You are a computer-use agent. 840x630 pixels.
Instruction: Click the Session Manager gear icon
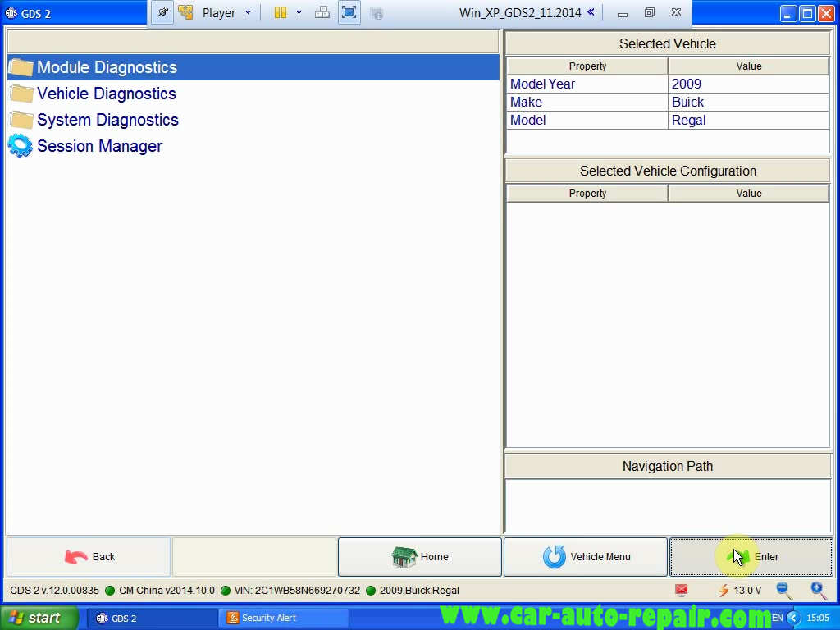[x=21, y=146]
